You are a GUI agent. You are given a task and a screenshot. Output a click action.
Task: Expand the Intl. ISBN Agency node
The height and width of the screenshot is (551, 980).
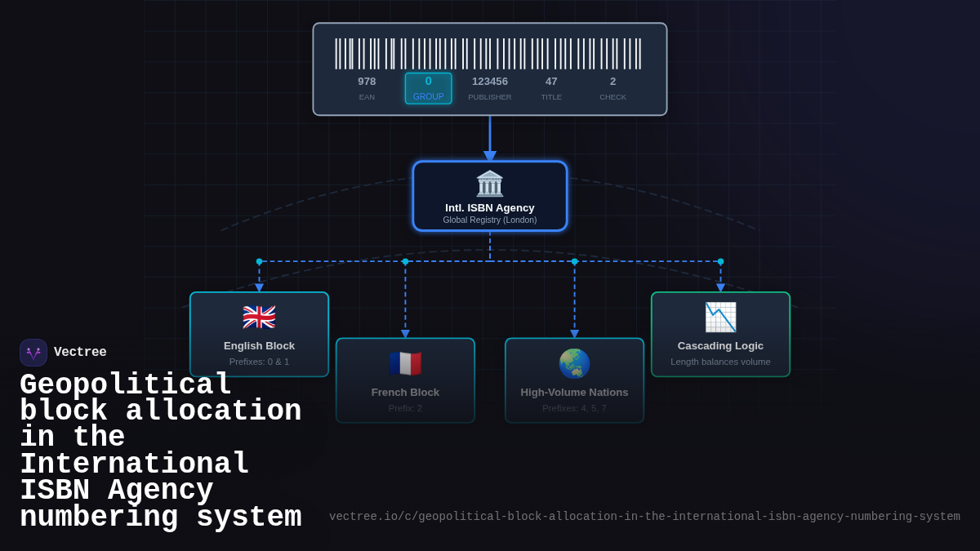(x=489, y=196)
